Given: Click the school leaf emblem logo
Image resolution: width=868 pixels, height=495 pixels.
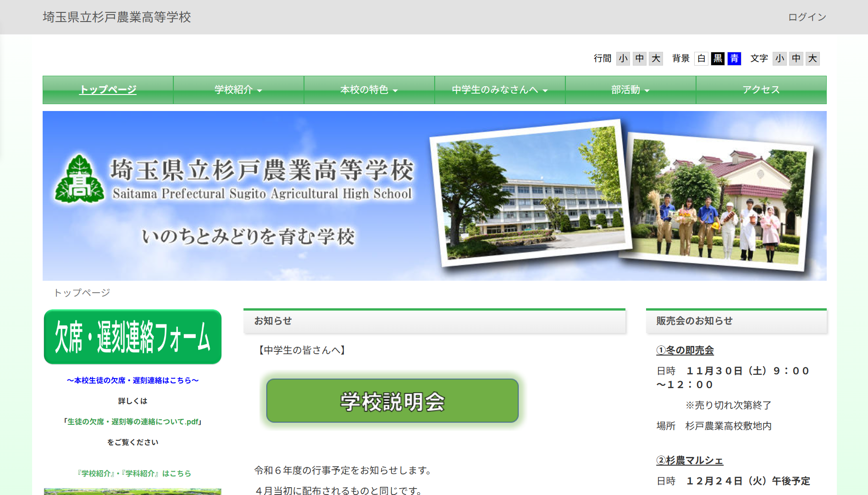Looking at the screenshot, I should pyautogui.click(x=80, y=179).
